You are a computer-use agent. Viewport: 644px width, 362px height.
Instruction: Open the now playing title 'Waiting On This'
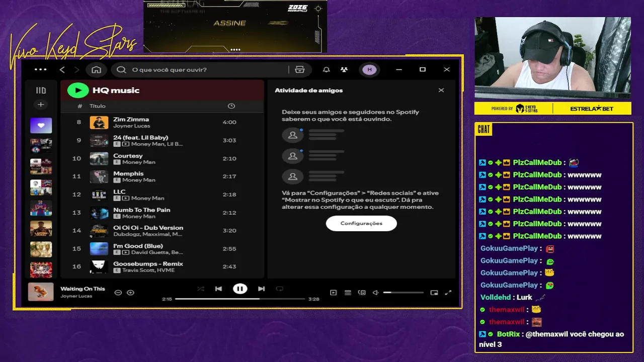point(83,289)
